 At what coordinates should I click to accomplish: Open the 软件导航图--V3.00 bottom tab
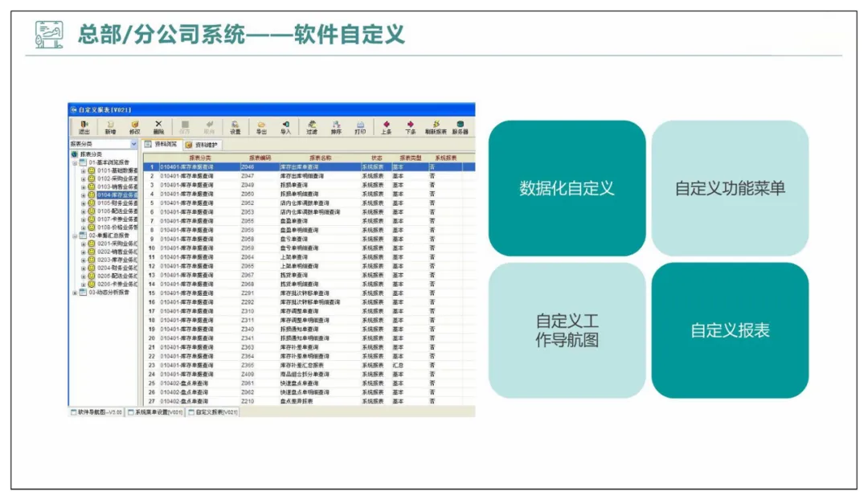[x=96, y=412]
